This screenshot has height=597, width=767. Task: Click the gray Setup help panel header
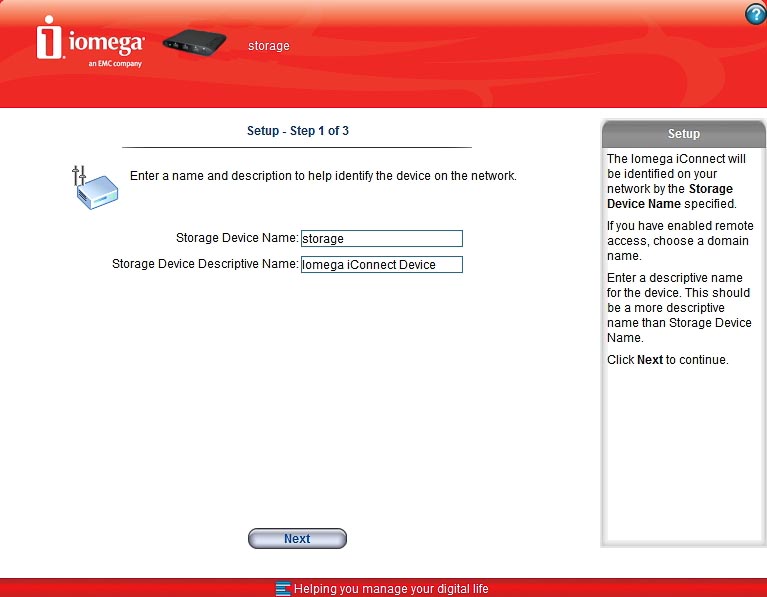coord(683,134)
